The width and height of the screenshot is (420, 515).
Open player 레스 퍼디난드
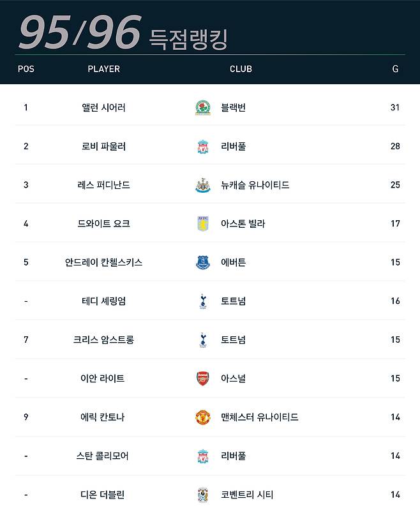(103, 185)
